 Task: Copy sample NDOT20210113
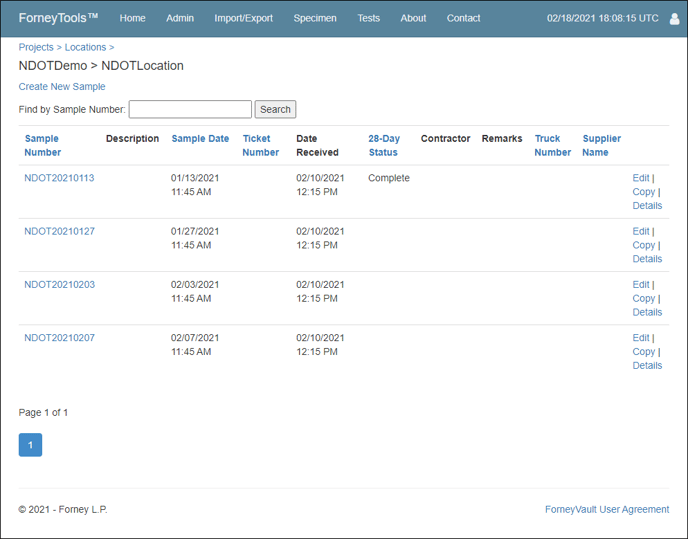coord(644,192)
